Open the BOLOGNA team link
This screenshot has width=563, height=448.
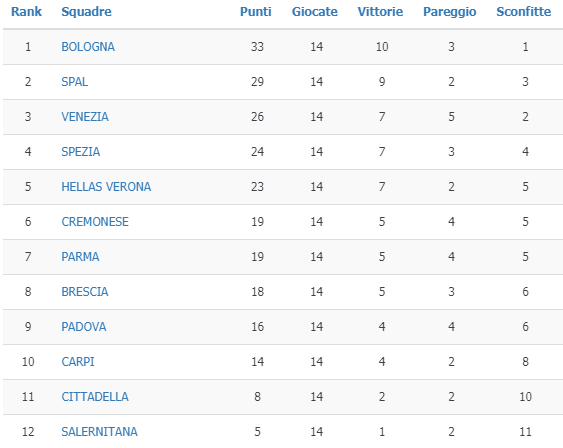88,47
